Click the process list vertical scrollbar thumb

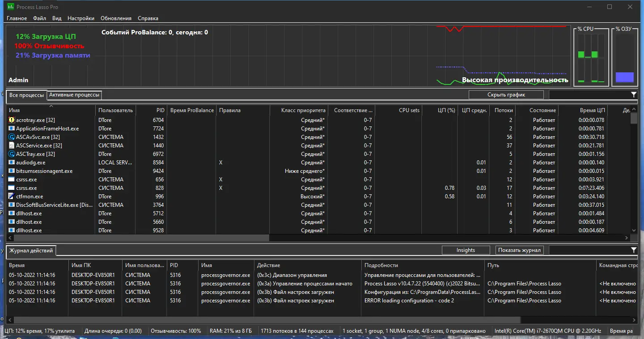pos(634,118)
